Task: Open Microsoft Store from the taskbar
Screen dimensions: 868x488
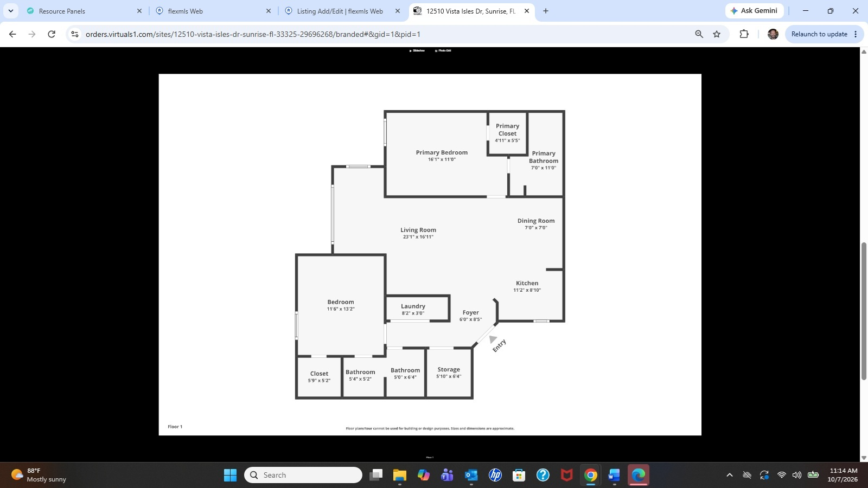Action: tap(519, 475)
